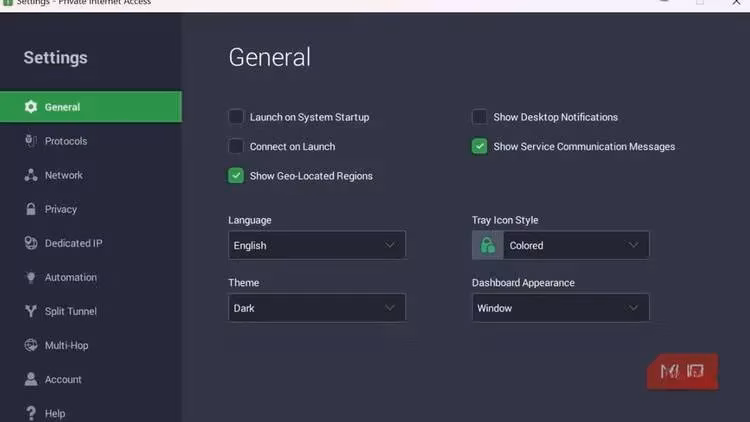
Task: Switch to the Help section
Action: pyautogui.click(x=54, y=413)
